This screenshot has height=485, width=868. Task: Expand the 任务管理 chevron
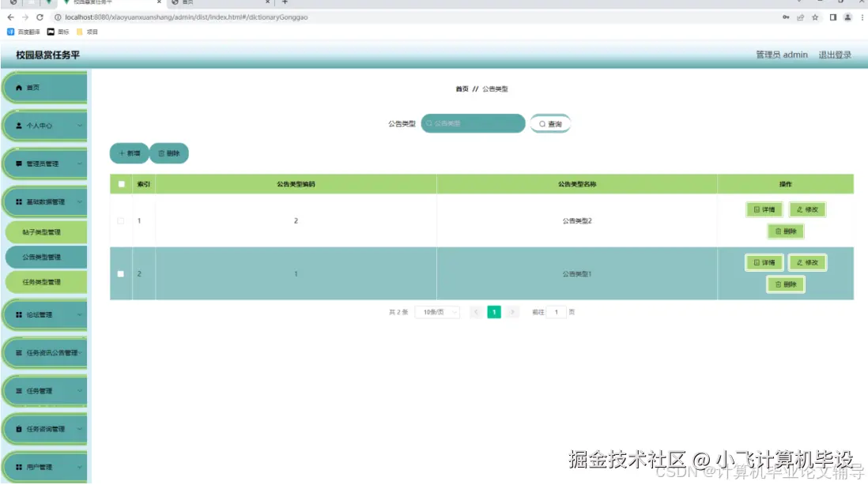(x=79, y=391)
